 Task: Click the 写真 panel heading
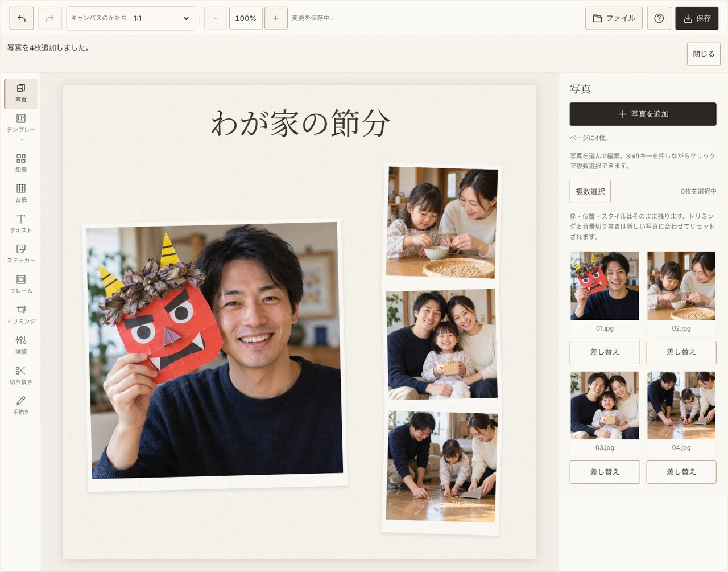tap(580, 89)
